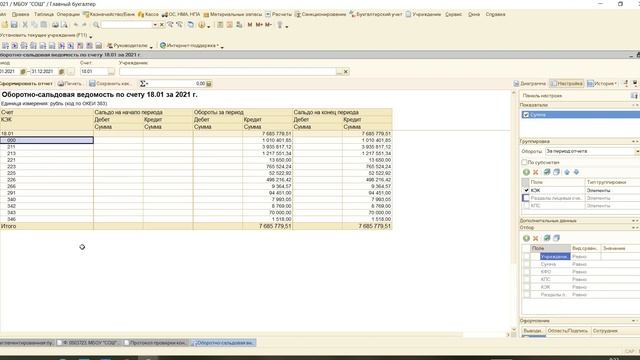This screenshot has width=640, height=360.
Task: Open the Обороты 'За период отчета' dropdown
Action: (637, 151)
